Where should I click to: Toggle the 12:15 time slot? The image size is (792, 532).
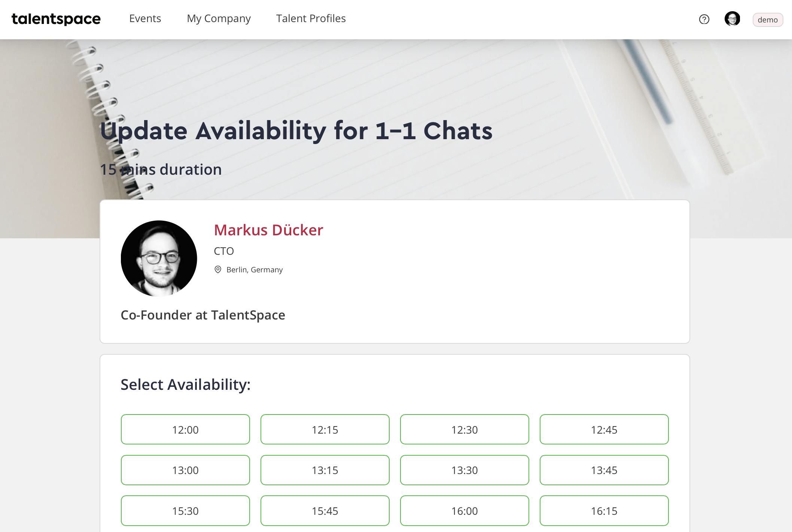click(x=325, y=429)
